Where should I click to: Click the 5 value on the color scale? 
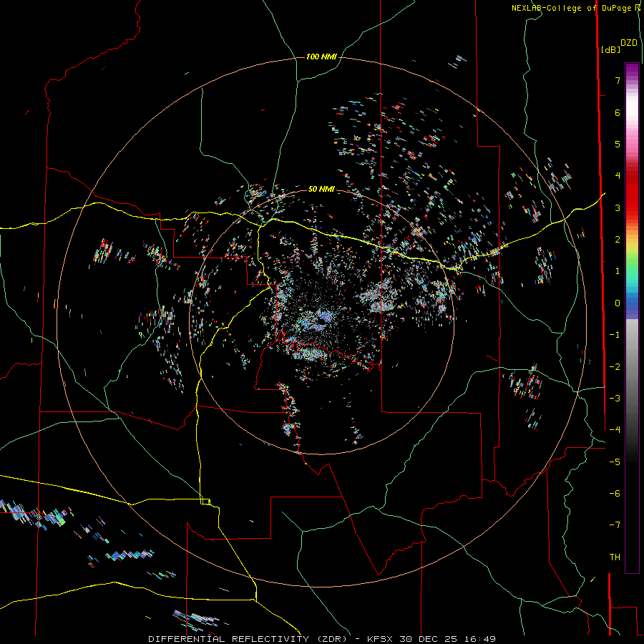(x=618, y=144)
